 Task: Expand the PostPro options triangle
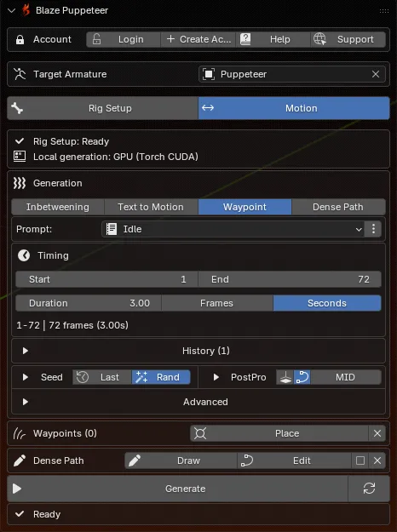pyautogui.click(x=216, y=377)
